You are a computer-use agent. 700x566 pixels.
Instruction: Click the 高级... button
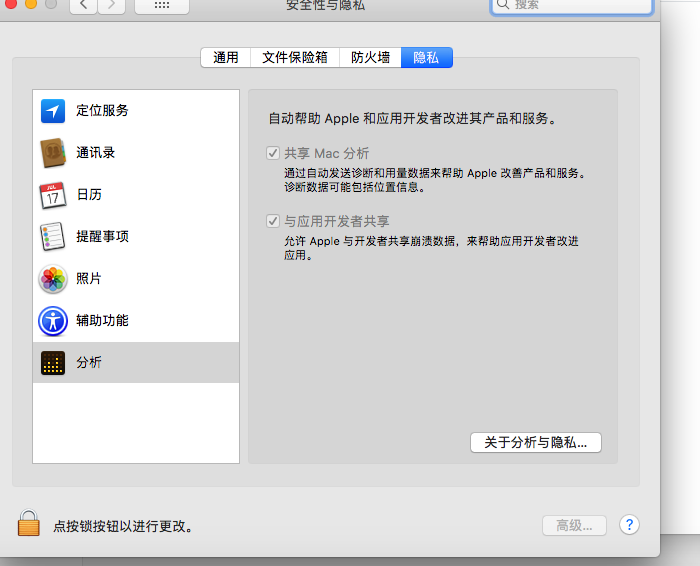(x=574, y=525)
